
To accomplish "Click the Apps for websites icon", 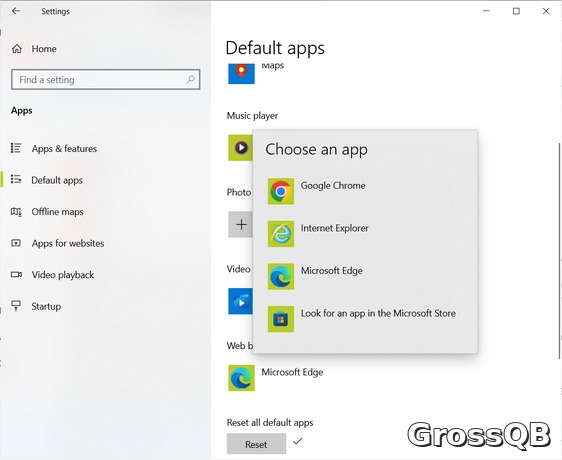I will click(x=16, y=243).
